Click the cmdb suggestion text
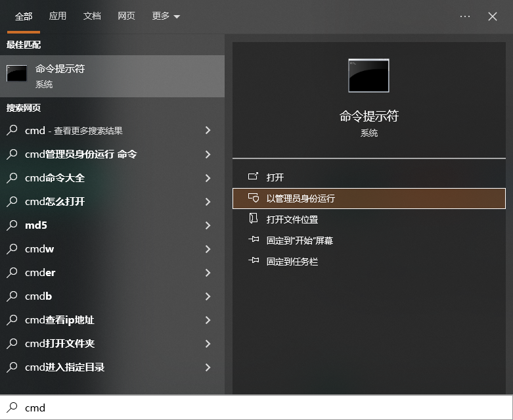This screenshot has height=420, width=513. pos(38,296)
